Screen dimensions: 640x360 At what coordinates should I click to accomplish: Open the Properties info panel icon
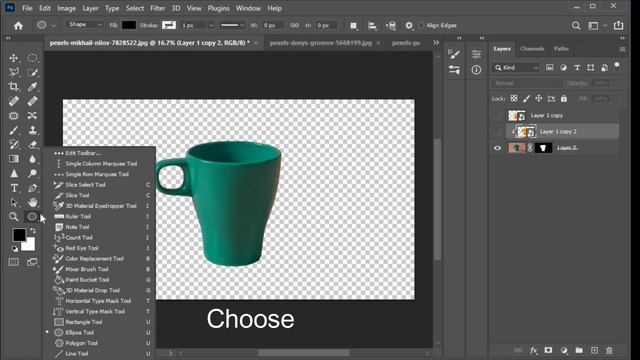click(x=476, y=70)
